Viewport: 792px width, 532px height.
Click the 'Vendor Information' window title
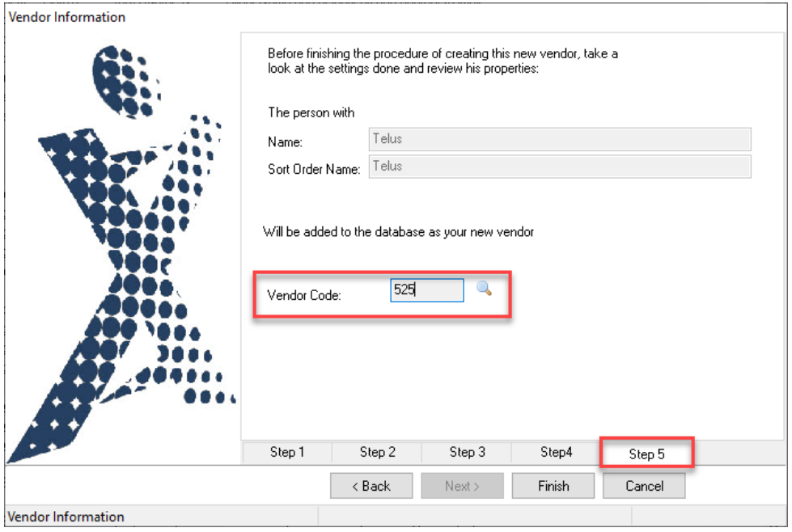67,17
